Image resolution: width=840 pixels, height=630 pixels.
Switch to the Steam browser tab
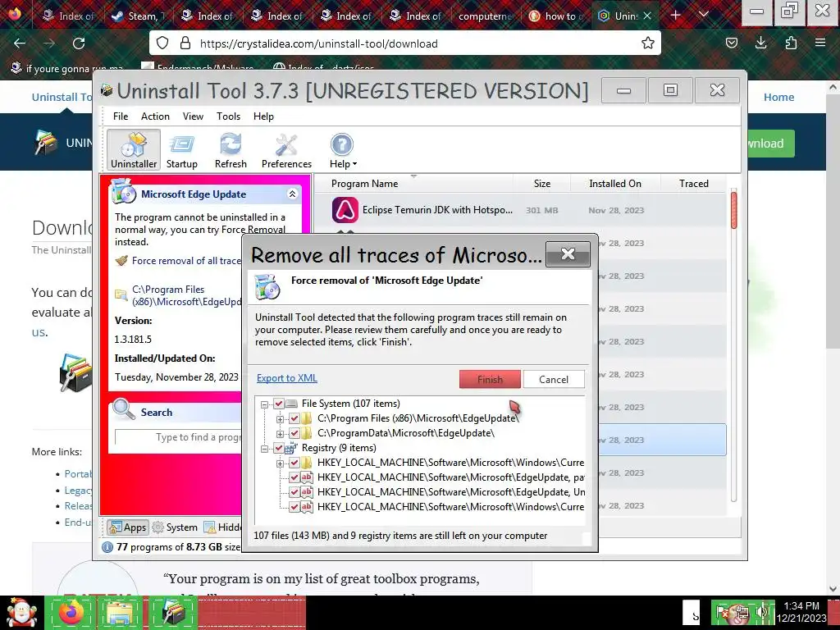point(138,16)
